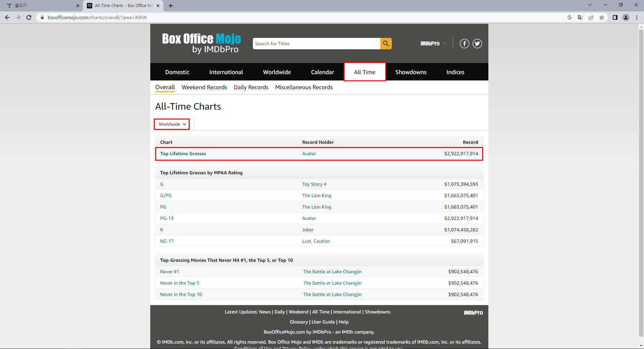
Task: Reload the page with refresh icon
Action: point(29,17)
